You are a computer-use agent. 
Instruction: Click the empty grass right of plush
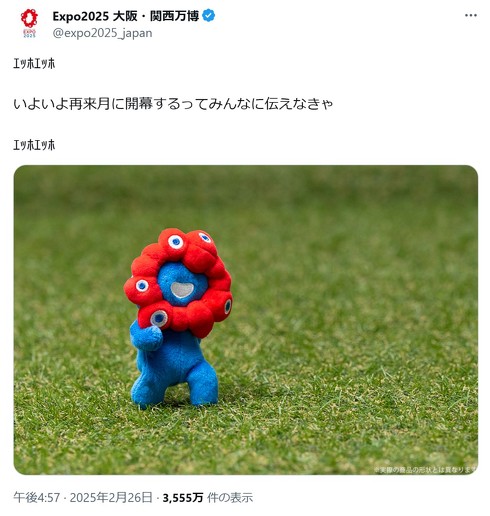point(350,317)
